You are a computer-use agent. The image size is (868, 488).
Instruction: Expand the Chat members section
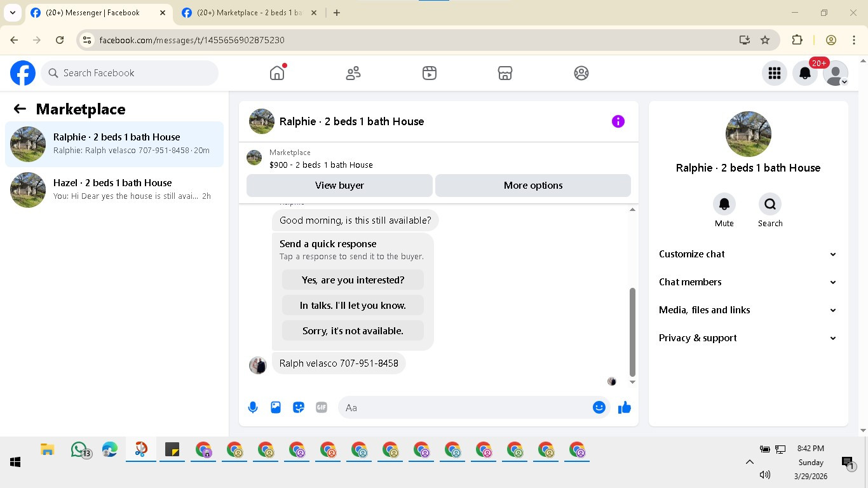[748, 282]
